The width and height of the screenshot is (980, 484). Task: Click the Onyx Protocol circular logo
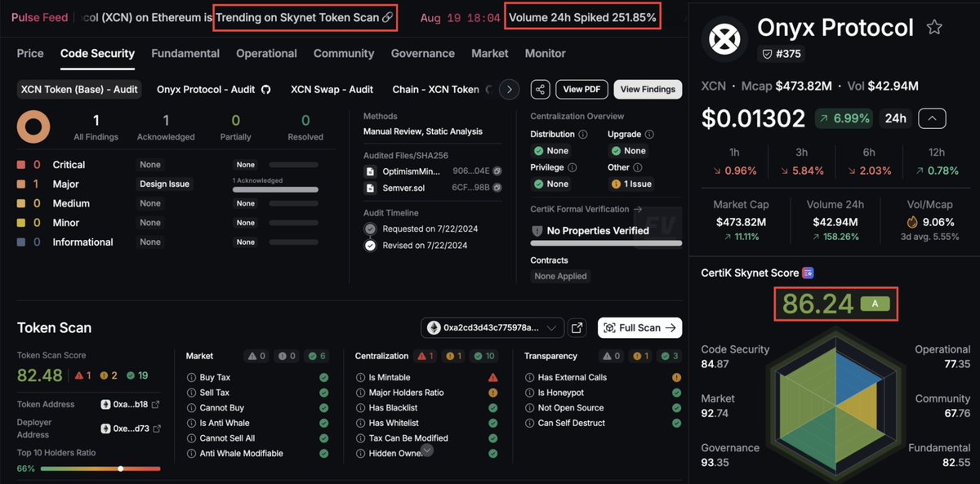tap(725, 38)
